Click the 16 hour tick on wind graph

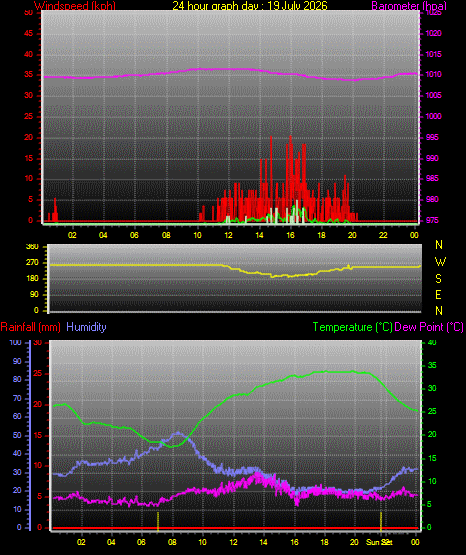290,235
